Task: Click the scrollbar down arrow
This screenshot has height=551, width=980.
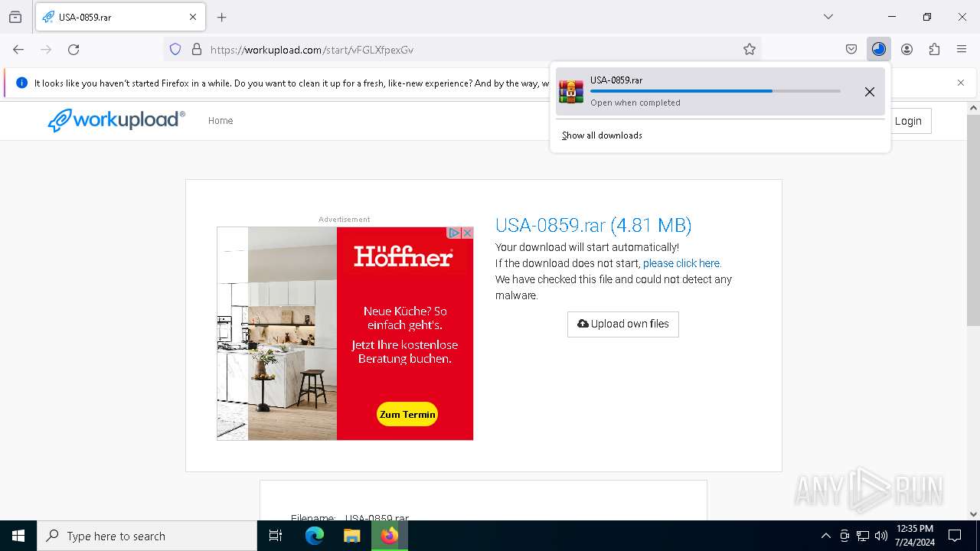Action: (973, 514)
